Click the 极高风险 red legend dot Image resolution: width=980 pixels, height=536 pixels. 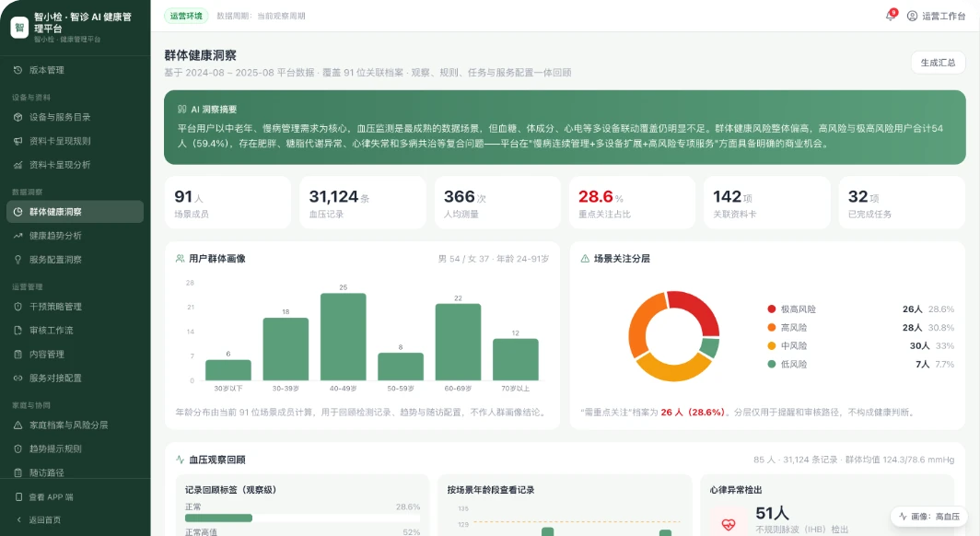coord(772,309)
